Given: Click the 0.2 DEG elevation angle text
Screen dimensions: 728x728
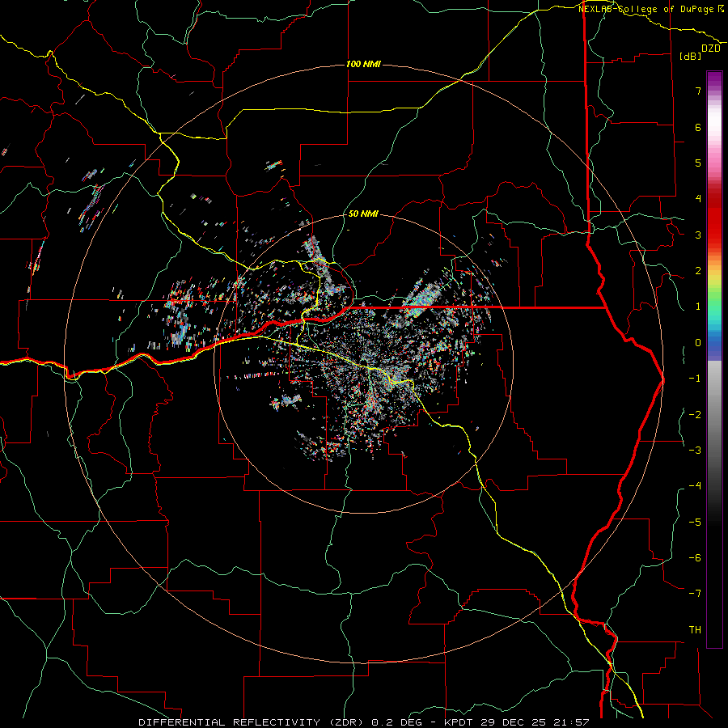Looking at the screenshot, I should click(x=396, y=722).
